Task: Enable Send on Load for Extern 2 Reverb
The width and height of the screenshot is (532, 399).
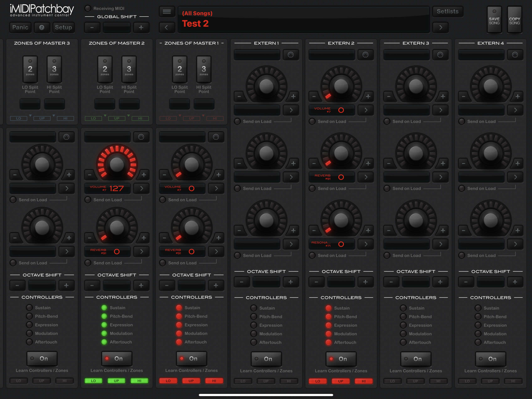Action: (x=312, y=188)
